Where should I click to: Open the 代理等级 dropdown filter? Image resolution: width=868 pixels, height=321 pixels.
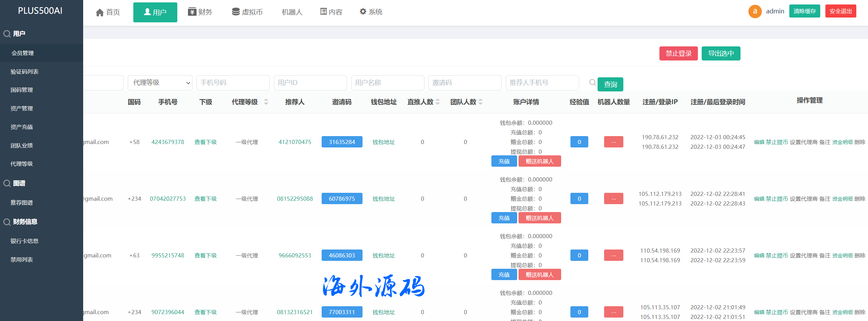[x=160, y=83]
